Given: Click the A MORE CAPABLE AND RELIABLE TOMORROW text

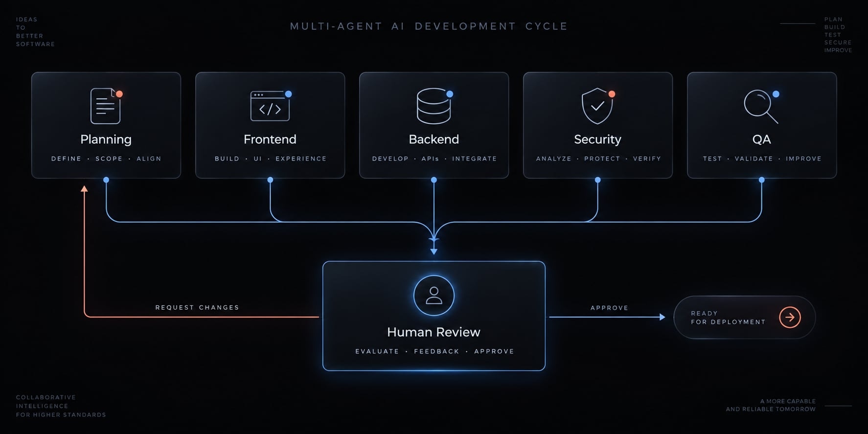Looking at the screenshot, I should point(771,405).
